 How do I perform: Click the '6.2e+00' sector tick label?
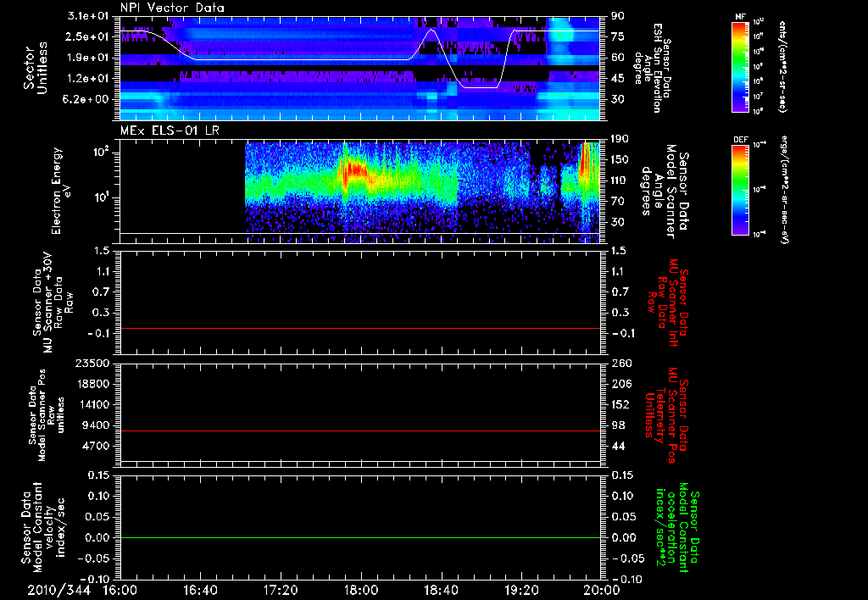87,99
